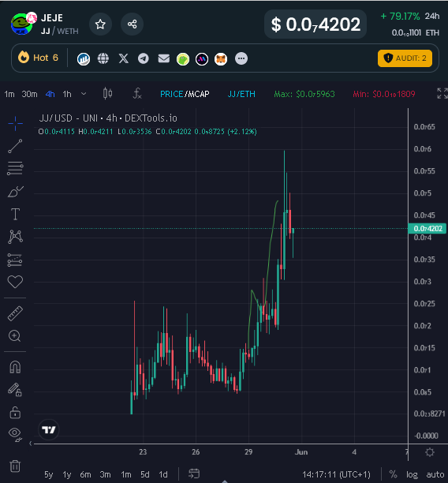This screenshot has width=448, height=483.
Task: Select the ruler measure tool
Action: point(15,313)
